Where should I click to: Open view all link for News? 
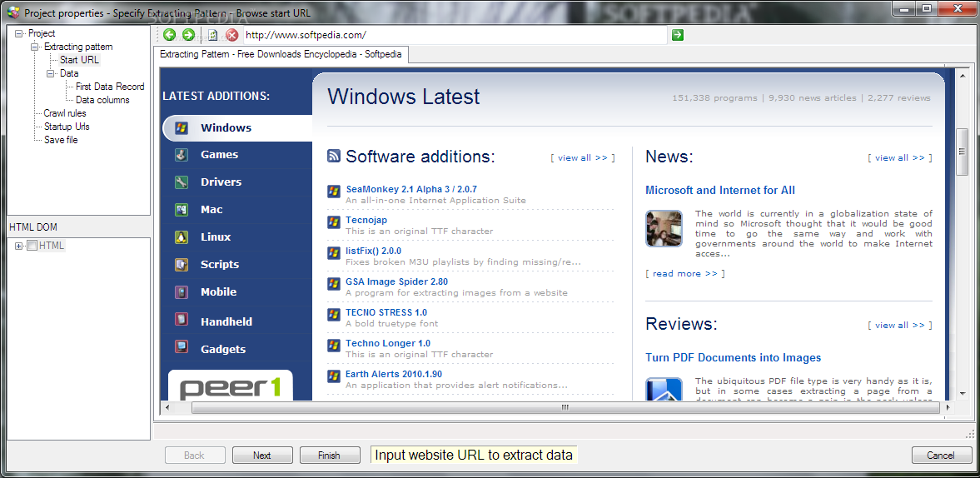(900, 158)
